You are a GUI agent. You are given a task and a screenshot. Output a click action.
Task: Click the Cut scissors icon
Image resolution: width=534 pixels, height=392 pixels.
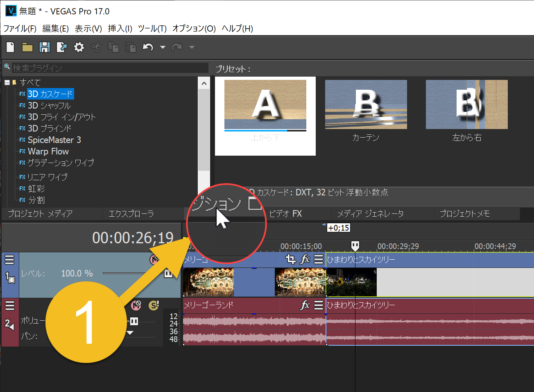click(x=96, y=47)
